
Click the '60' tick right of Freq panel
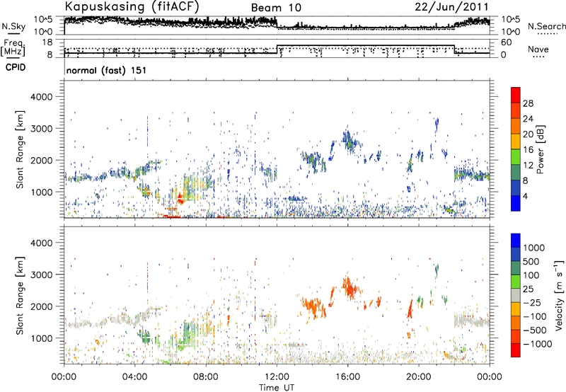point(507,42)
